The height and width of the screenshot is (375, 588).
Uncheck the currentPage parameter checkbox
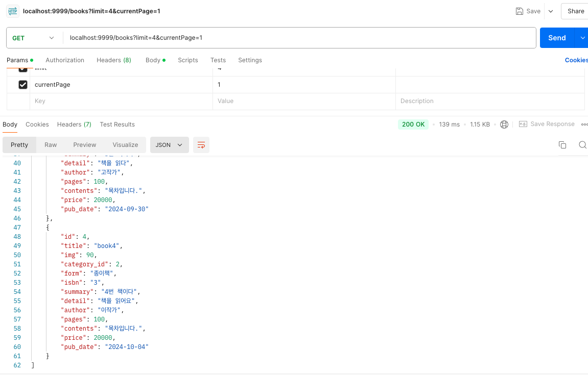point(23,85)
